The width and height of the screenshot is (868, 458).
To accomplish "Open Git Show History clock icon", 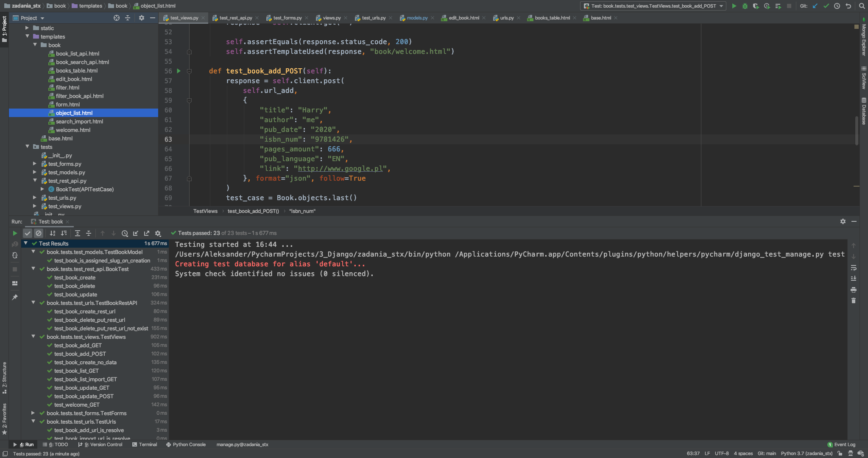I will (x=837, y=6).
